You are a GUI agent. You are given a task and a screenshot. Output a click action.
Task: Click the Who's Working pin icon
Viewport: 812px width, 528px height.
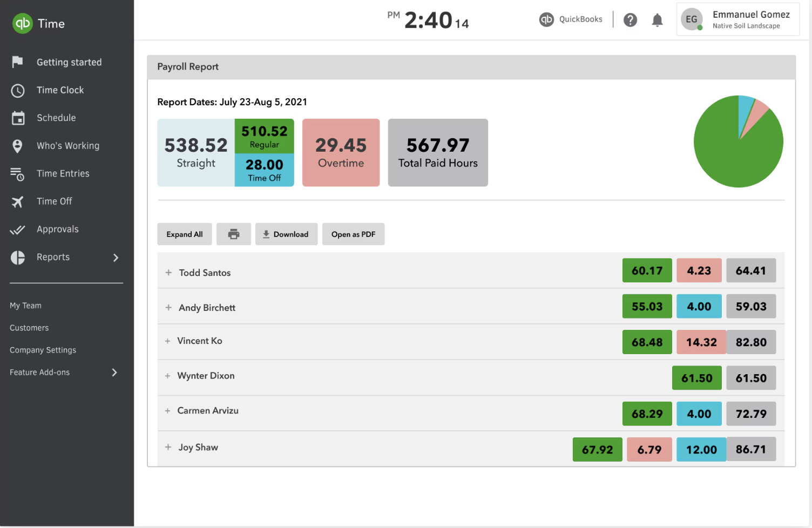point(18,146)
